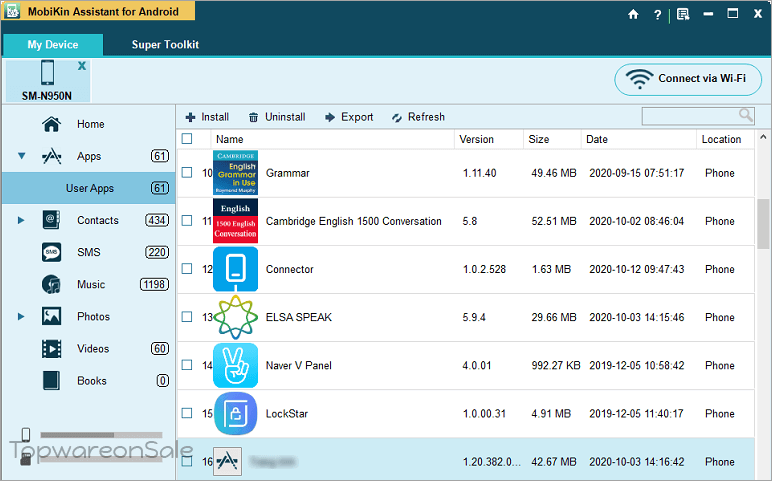This screenshot has height=481, width=772.
Task: Check the Cambridge English 1500 Conversation checkbox
Action: coord(187,221)
